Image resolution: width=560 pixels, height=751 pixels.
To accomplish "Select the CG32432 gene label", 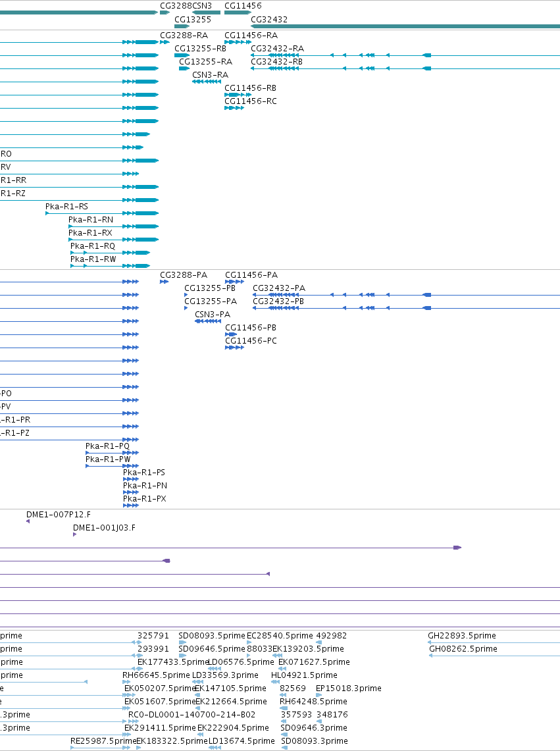I will pos(269,20).
